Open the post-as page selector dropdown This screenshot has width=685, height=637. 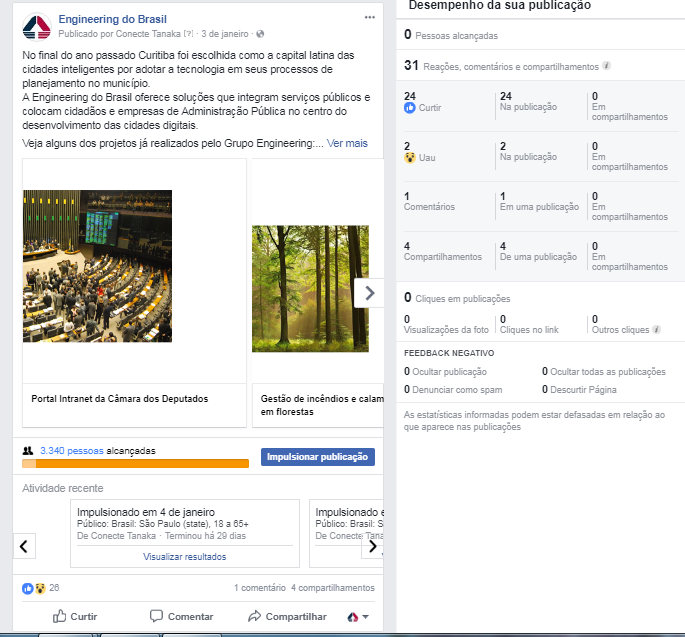[358, 617]
